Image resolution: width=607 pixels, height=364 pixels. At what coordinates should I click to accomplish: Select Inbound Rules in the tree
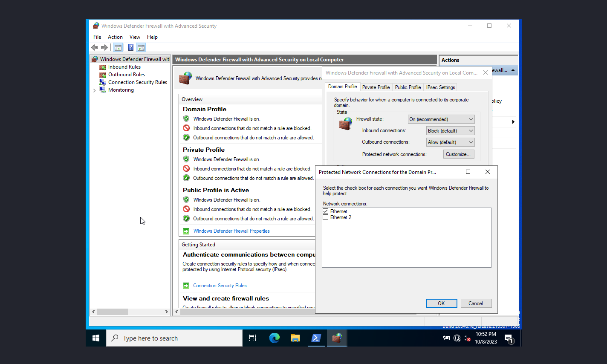coord(124,67)
